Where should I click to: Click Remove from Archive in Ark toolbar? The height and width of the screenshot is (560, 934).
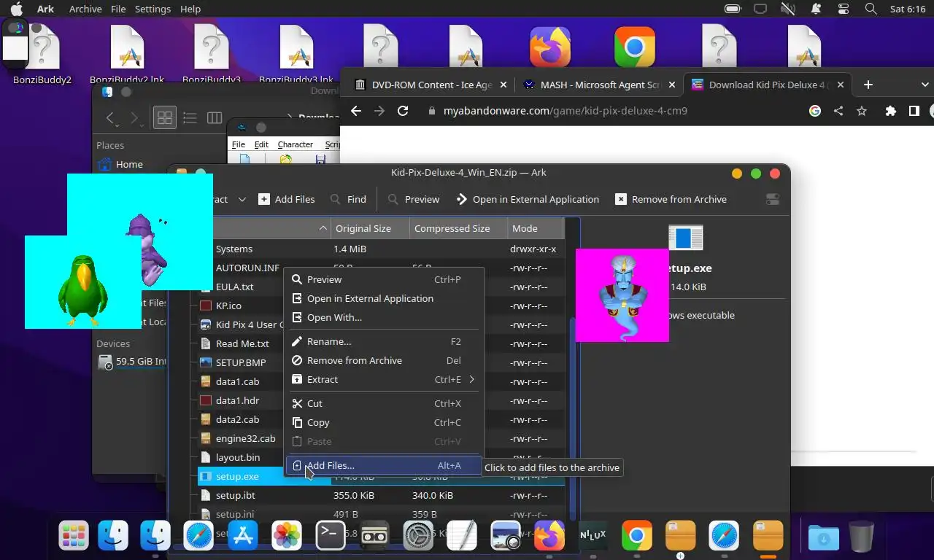671,199
